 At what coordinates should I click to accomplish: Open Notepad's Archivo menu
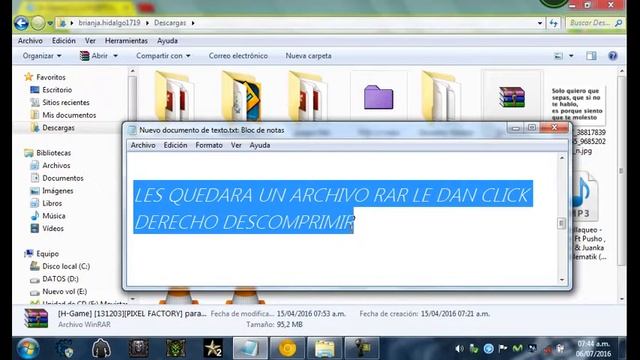tap(143, 145)
